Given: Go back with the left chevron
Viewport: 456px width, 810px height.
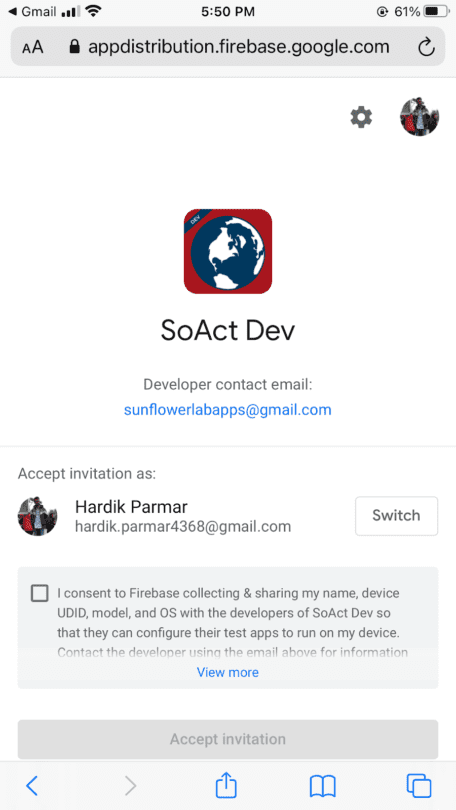Looking at the screenshot, I should pos(32,786).
